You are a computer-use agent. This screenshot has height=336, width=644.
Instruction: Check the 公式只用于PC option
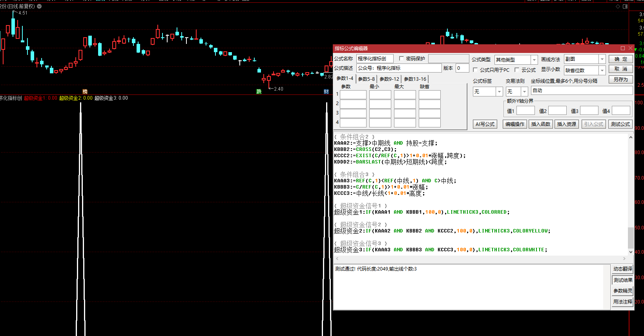tap(475, 70)
